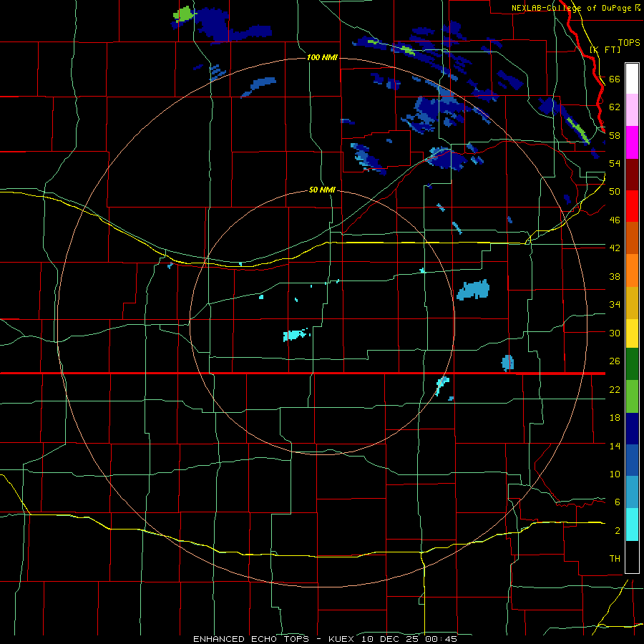Click the "10 DEC 25 00:45" timestamp
The width and height of the screenshot is (644, 644).
click(409, 639)
